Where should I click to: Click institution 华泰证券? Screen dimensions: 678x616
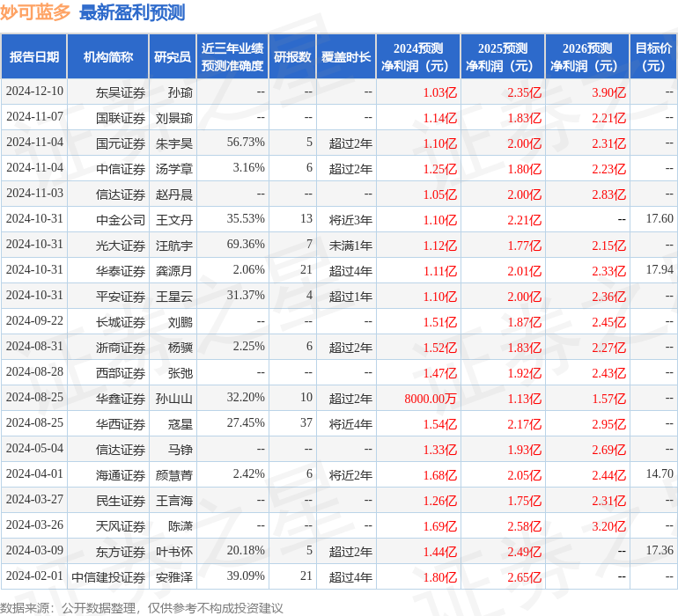(x=121, y=271)
